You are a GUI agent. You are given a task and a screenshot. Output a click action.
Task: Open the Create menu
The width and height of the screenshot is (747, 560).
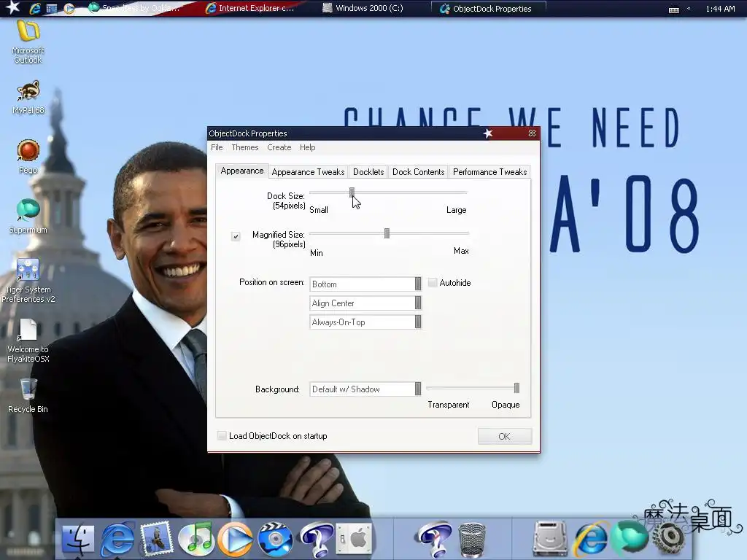coord(279,147)
